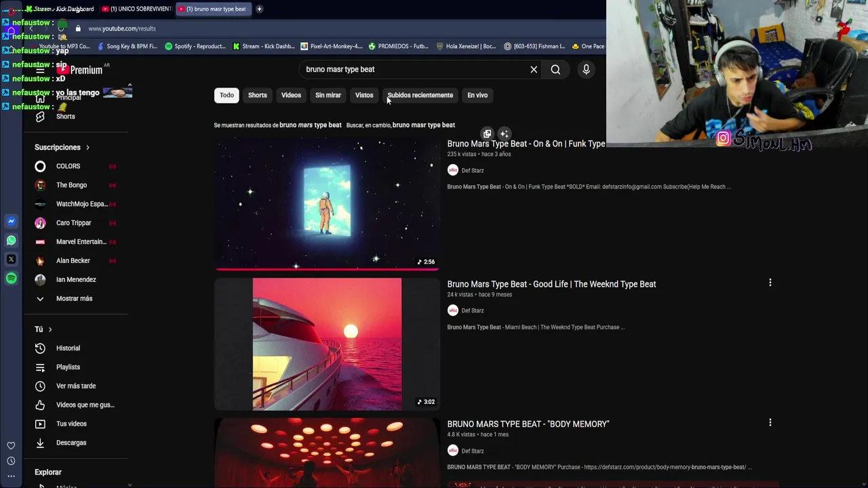Viewport: 868px width, 488px height.
Task: Click Def Starz channel name under Good Life
Action: pos(473,310)
